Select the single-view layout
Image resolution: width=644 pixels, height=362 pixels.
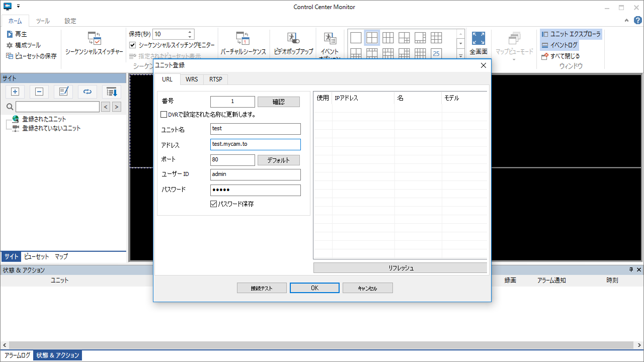356,38
